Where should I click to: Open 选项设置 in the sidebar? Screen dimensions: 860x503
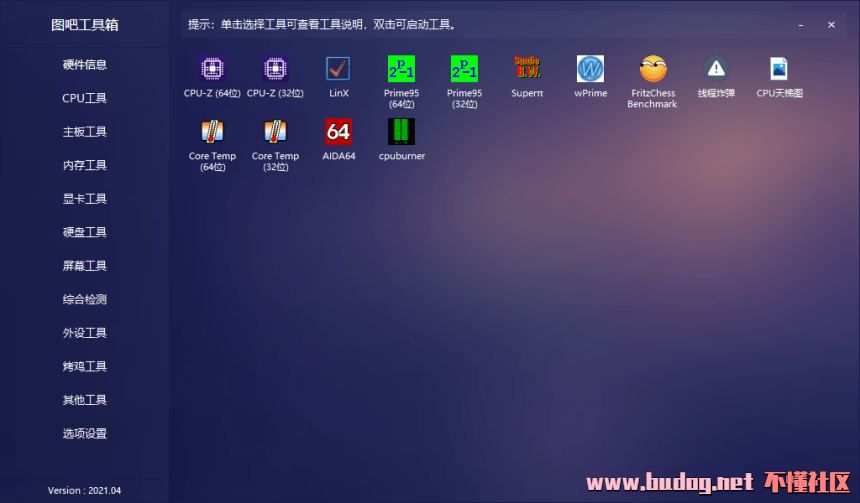coord(84,433)
